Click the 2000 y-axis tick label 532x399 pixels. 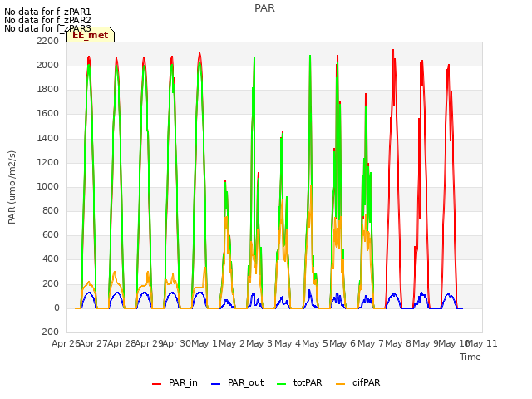point(48,65)
